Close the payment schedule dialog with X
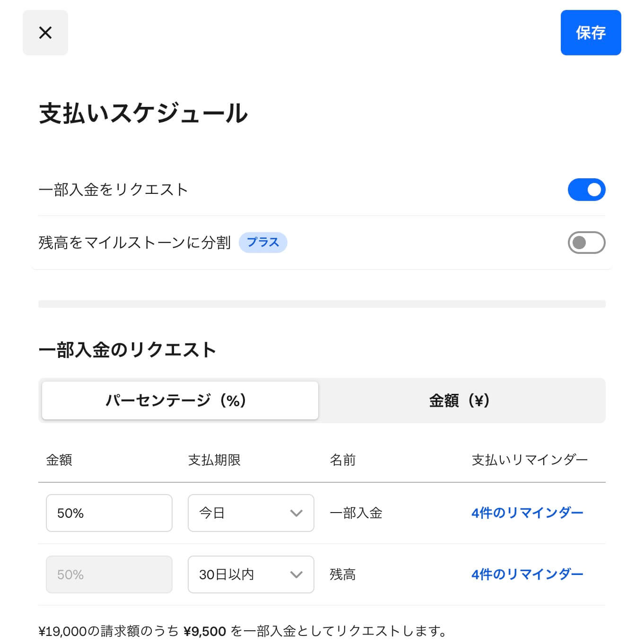Screen dimensions: 644x644 pos(45,33)
